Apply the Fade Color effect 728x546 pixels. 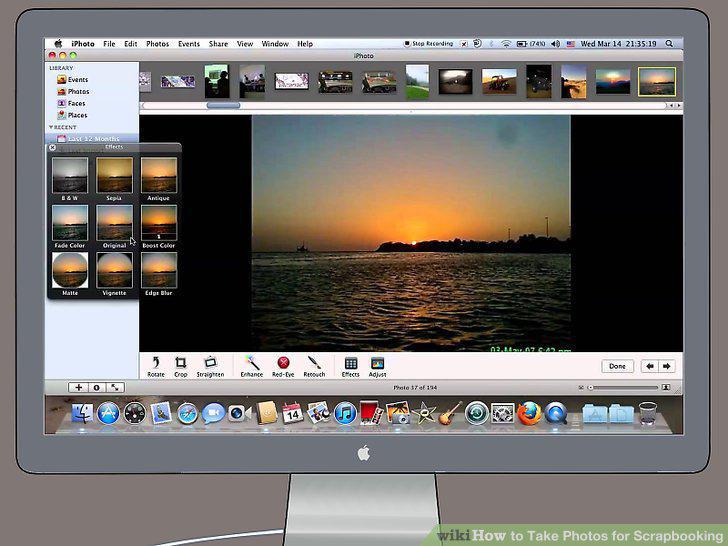point(70,227)
